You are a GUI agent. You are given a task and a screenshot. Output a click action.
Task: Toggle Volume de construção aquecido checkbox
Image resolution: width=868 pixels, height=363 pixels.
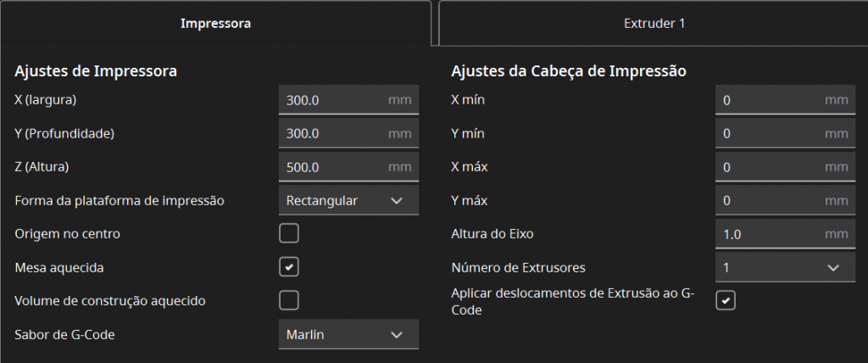click(x=289, y=300)
